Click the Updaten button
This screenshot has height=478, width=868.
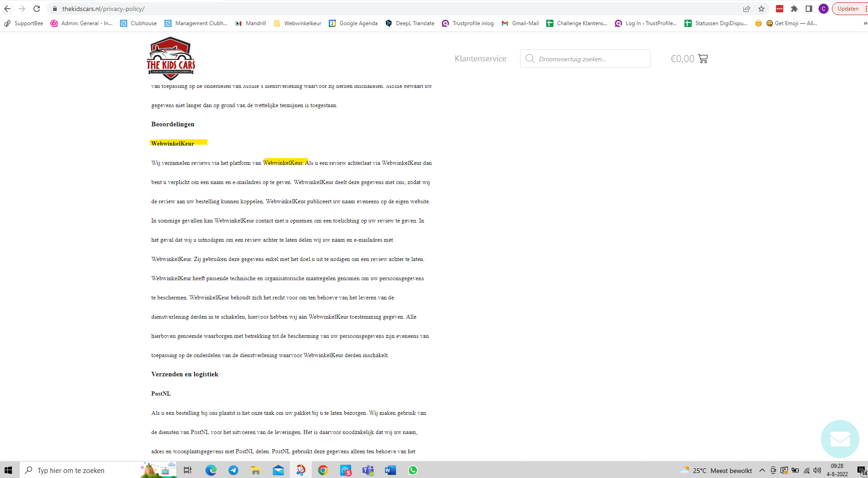(848, 9)
